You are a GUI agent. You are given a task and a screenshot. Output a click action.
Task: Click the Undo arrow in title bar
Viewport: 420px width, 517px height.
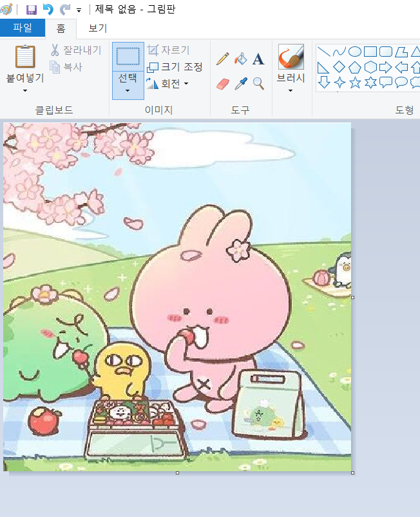pyautogui.click(x=48, y=10)
